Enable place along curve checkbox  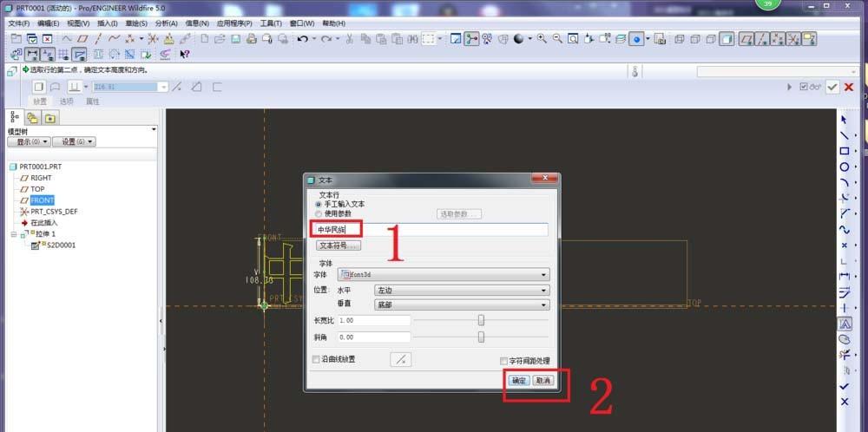coord(316,359)
